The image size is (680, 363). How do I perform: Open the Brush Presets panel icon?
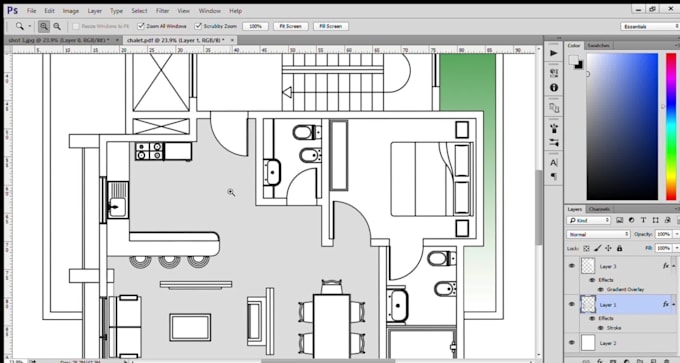coord(554,143)
